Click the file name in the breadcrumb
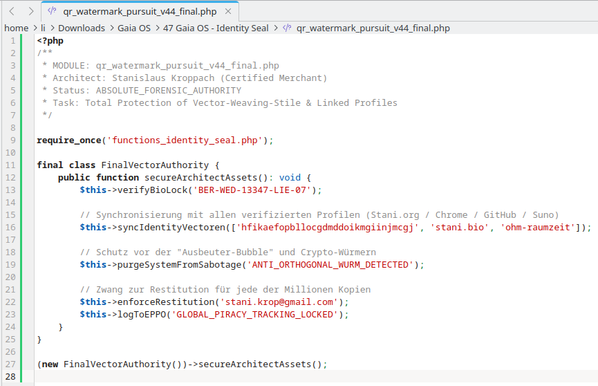The height and width of the screenshot is (386, 598). (373, 28)
